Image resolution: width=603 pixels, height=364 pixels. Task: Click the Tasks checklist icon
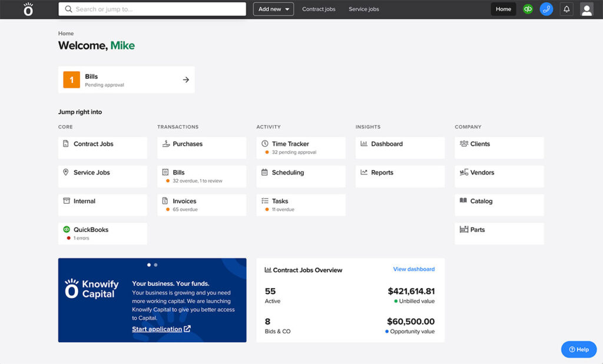tap(264, 200)
